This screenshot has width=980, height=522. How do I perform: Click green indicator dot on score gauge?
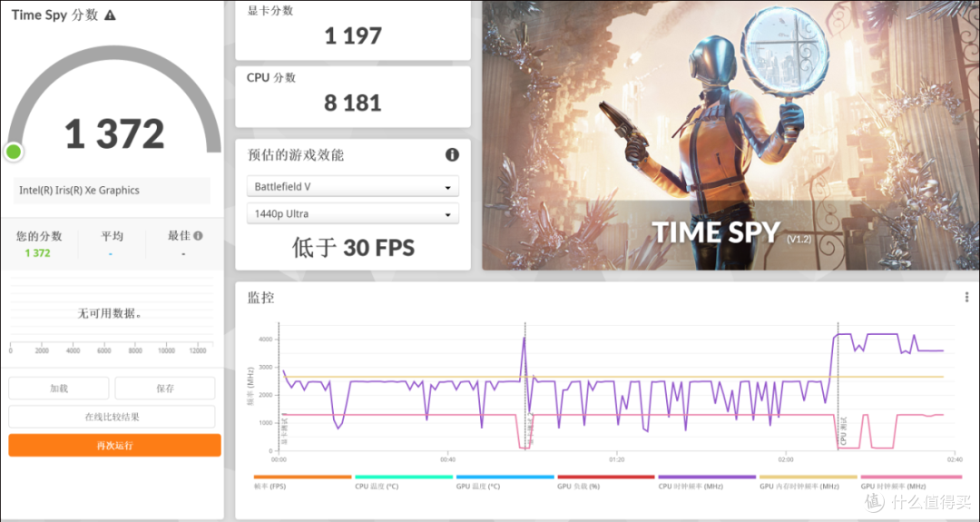point(13,152)
